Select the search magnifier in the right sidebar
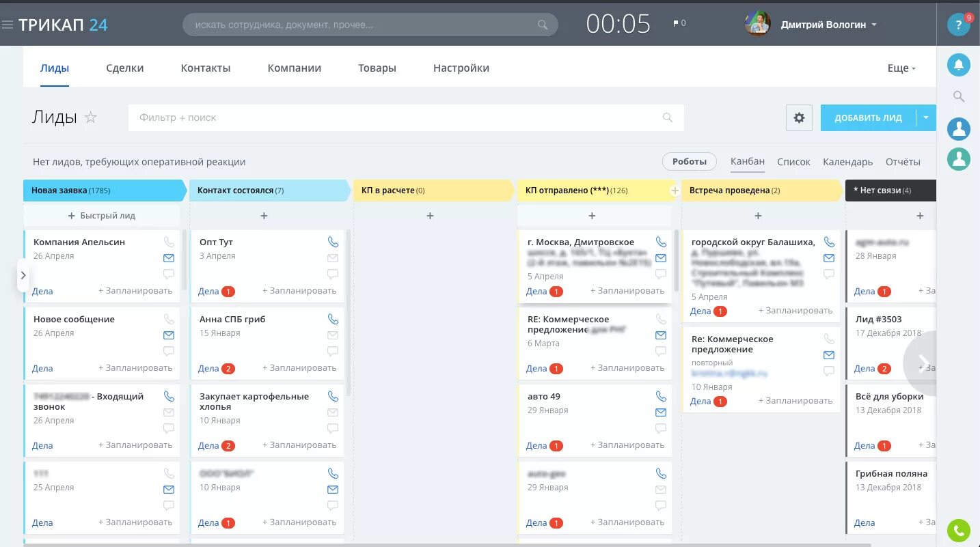 tap(958, 96)
